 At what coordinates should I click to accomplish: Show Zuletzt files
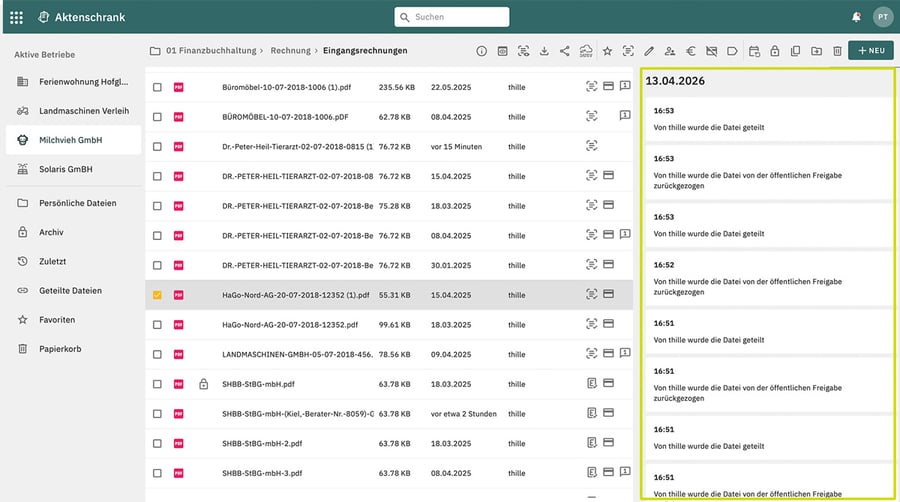[x=73, y=261]
